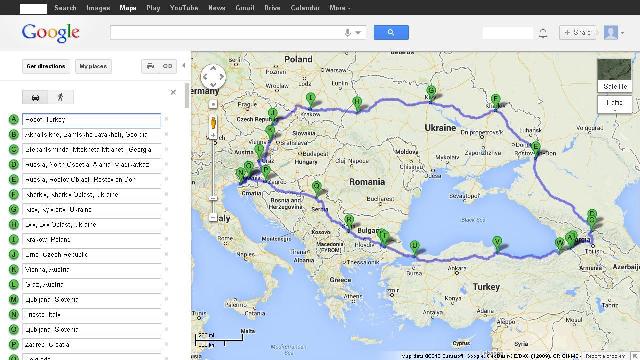640x360 pixels.
Task: Open Gmail from the top navigation bar
Action: pos(245,8)
